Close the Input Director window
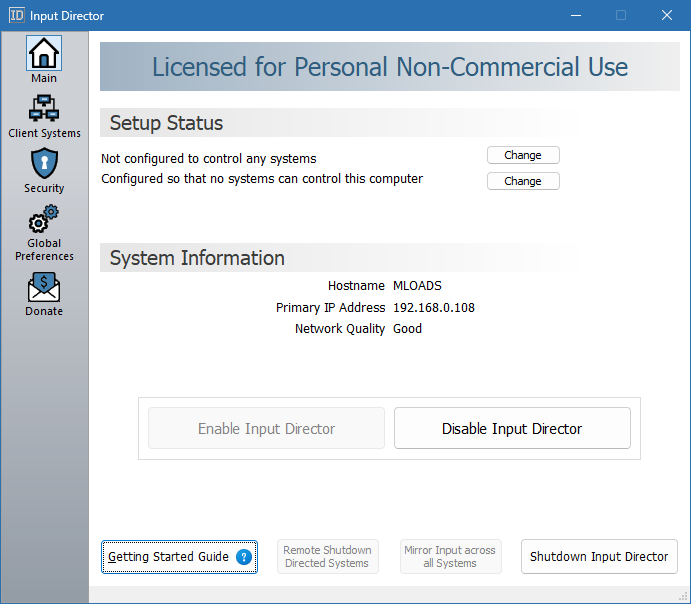 (667, 15)
